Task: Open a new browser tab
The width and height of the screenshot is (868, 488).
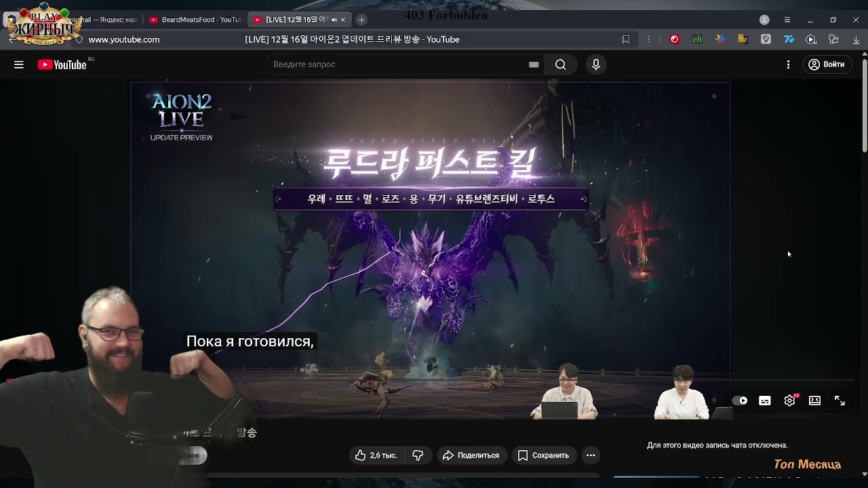Action: pyautogui.click(x=361, y=20)
